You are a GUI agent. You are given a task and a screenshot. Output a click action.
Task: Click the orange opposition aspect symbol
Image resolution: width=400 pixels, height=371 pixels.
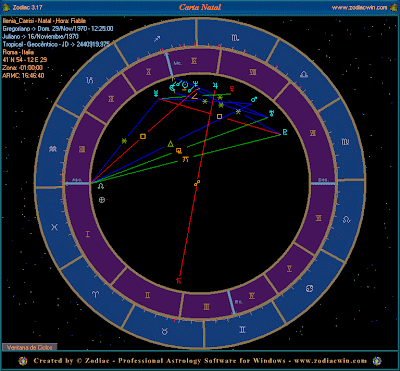coord(197,183)
